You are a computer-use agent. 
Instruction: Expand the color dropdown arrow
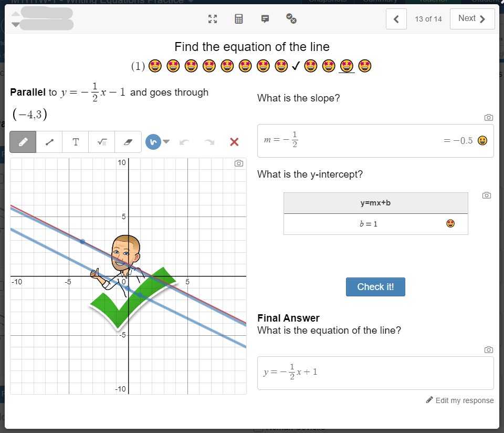click(166, 141)
